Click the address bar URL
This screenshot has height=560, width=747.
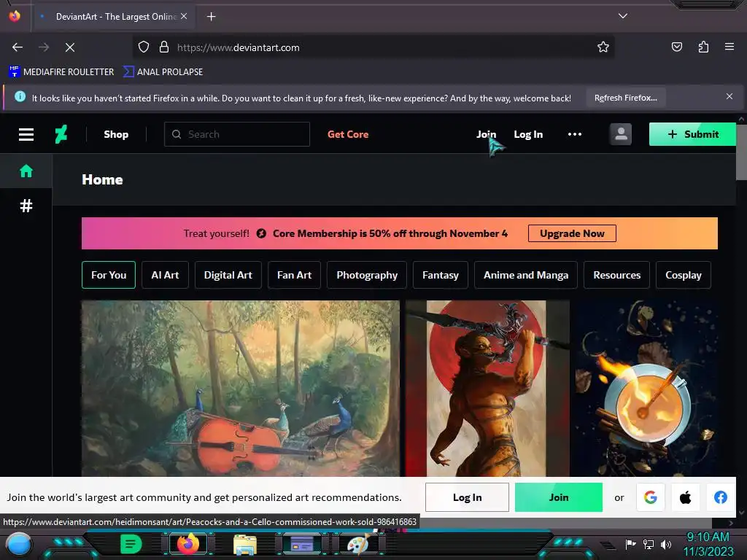(x=239, y=47)
